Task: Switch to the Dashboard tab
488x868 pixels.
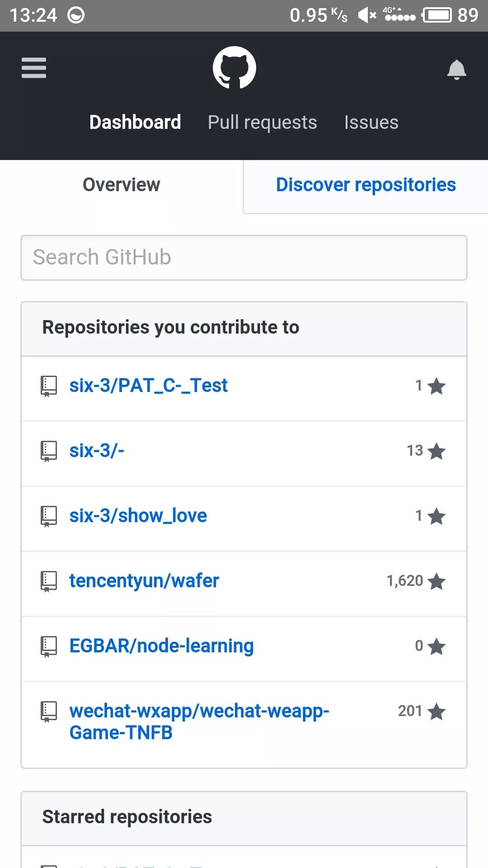Action: [x=135, y=123]
